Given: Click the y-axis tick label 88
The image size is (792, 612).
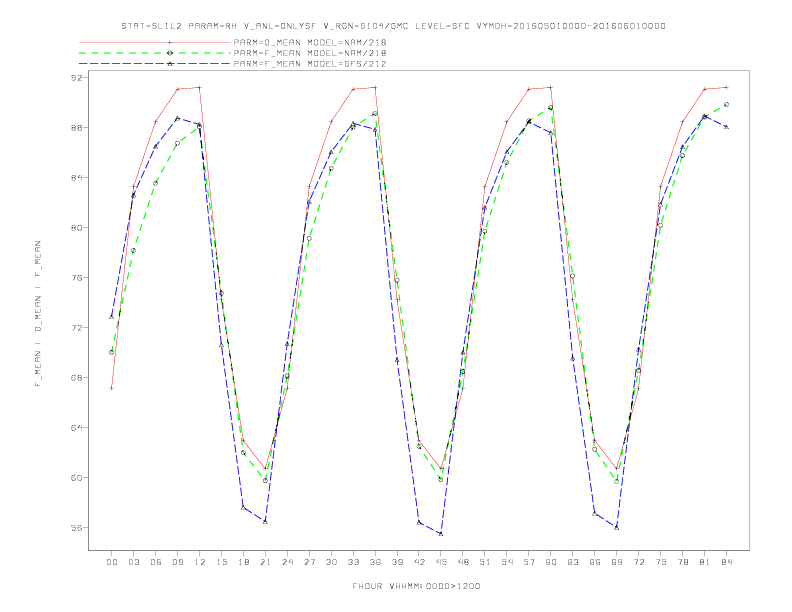Looking at the screenshot, I should click(77, 128).
